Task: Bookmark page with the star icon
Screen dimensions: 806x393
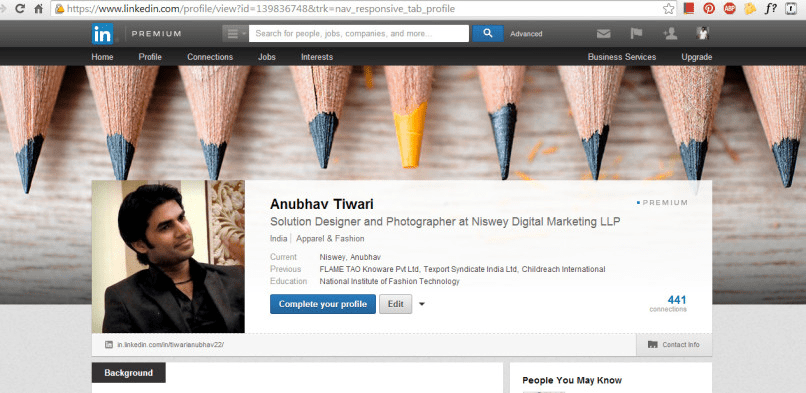Action: (x=668, y=9)
